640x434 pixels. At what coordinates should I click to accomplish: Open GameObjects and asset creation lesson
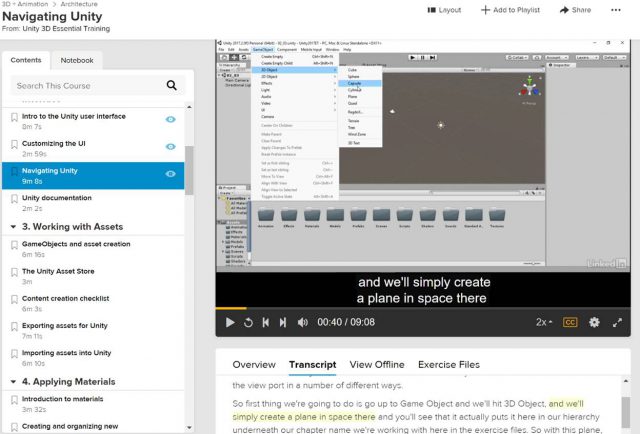point(93,249)
